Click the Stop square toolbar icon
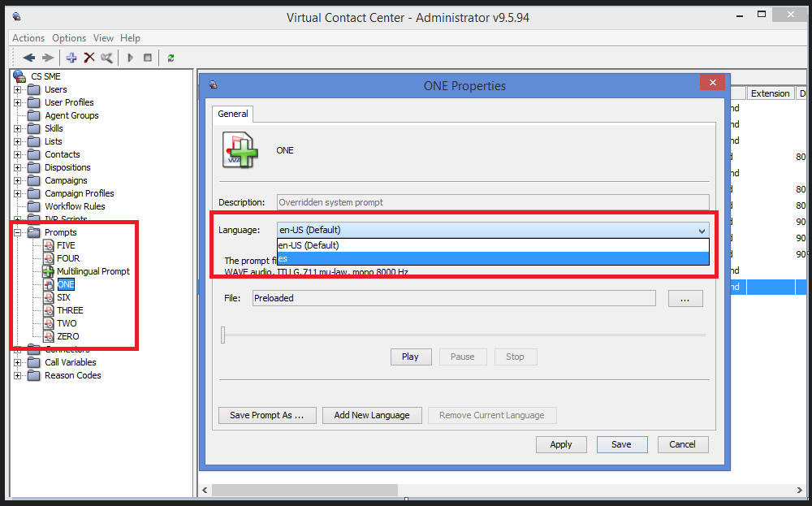 (x=148, y=58)
